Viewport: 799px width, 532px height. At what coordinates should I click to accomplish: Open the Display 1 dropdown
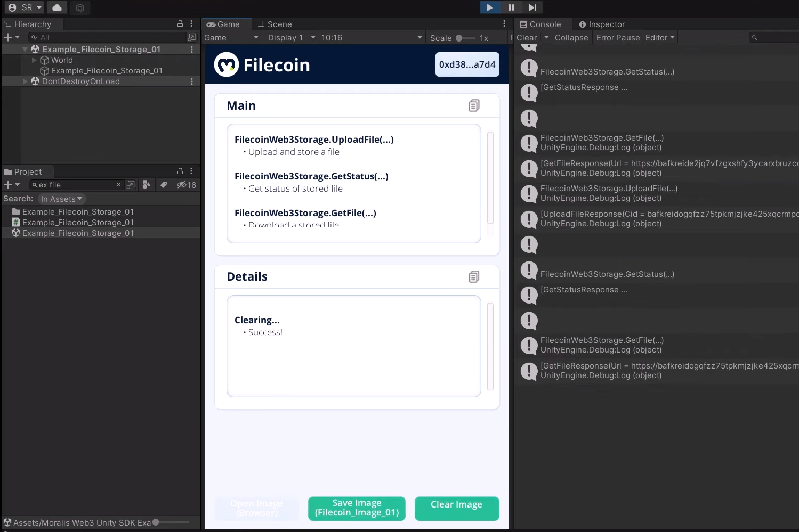pos(292,38)
